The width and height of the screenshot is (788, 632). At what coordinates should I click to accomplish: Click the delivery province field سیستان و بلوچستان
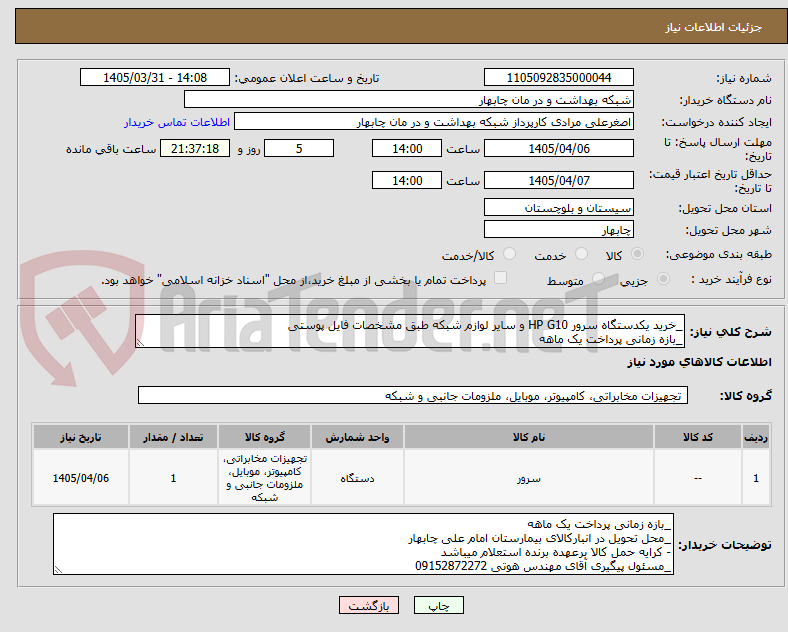[x=558, y=207]
